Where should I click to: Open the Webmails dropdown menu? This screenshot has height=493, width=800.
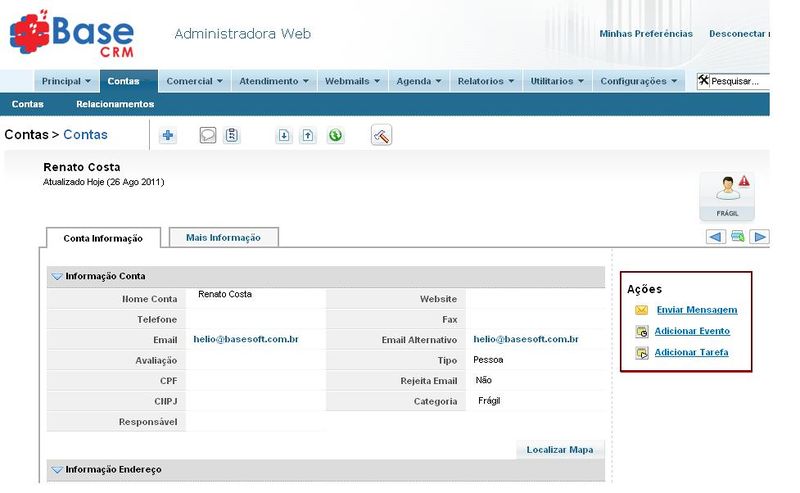353,81
